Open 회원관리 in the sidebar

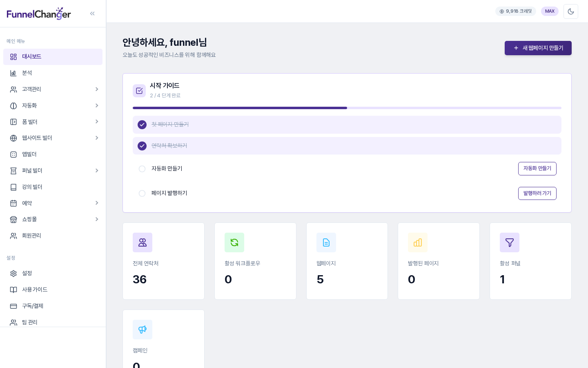[x=53, y=236]
